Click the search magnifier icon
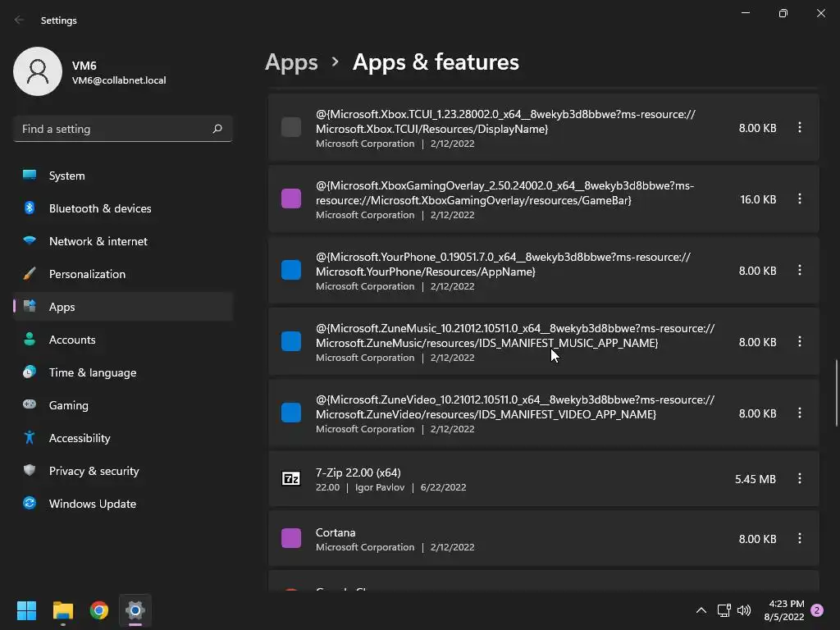The height and width of the screenshot is (630, 840). (217, 129)
